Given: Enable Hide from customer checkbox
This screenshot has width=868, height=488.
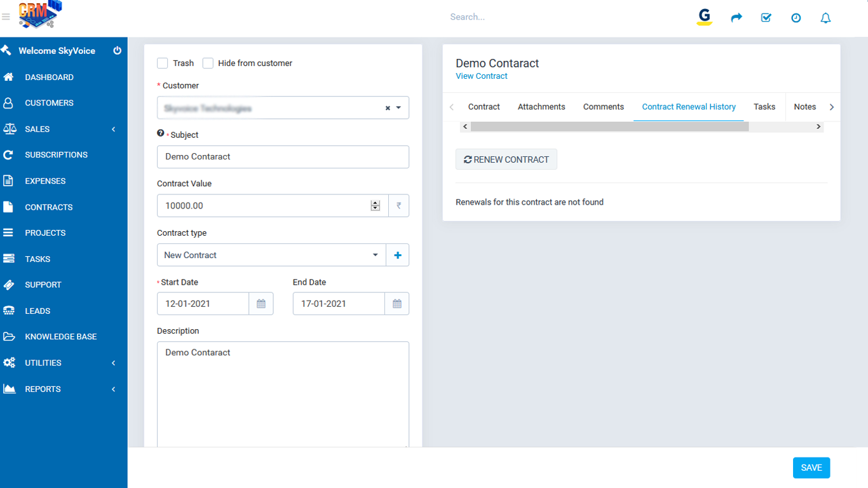Looking at the screenshot, I should 208,63.
